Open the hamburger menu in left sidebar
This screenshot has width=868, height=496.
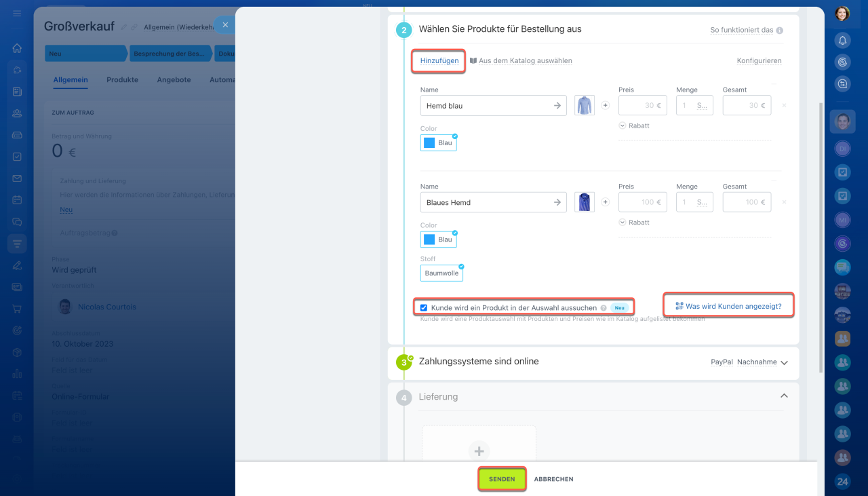pos(17,14)
